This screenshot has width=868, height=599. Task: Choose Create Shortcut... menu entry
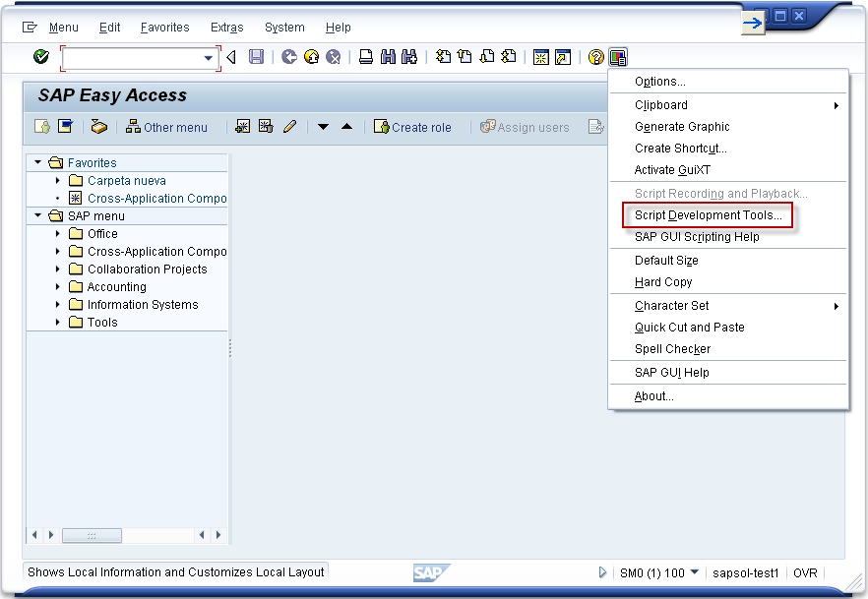728,149
